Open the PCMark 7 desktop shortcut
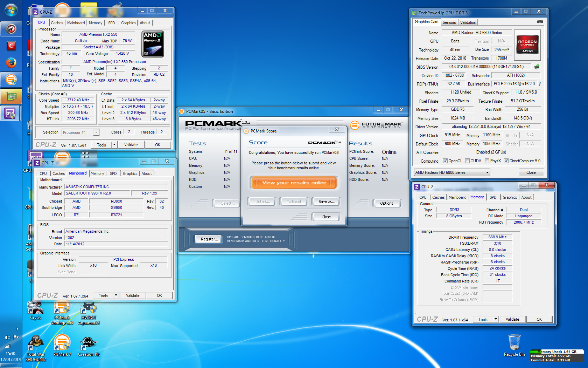Image resolution: width=588 pixels, height=368 pixels. coord(62,346)
